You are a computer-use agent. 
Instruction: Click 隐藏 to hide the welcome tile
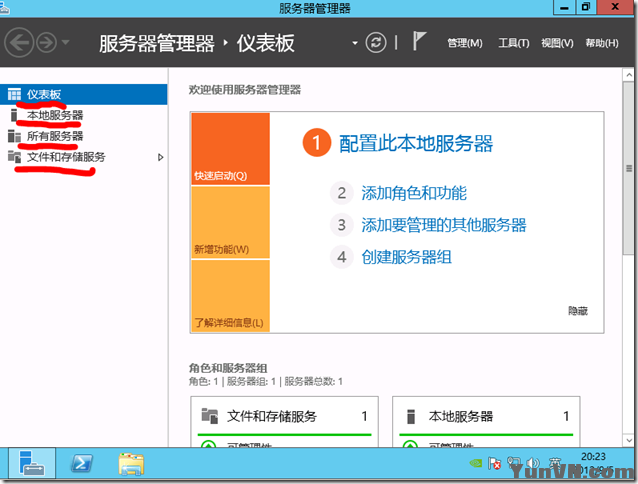point(578,311)
